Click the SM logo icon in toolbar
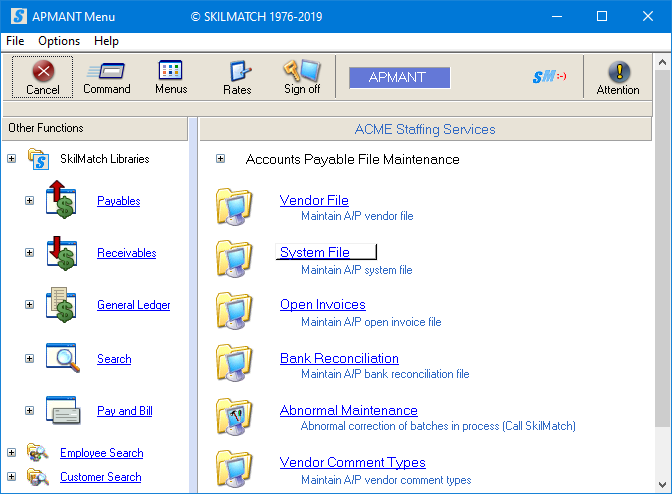The height and width of the screenshot is (494, 672). pos(549,77)
